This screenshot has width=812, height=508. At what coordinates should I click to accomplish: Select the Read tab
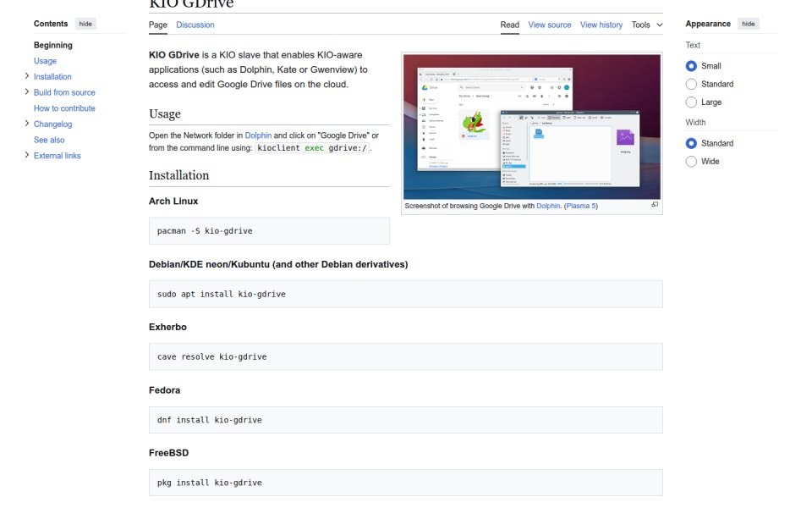[x=509, y=25]
